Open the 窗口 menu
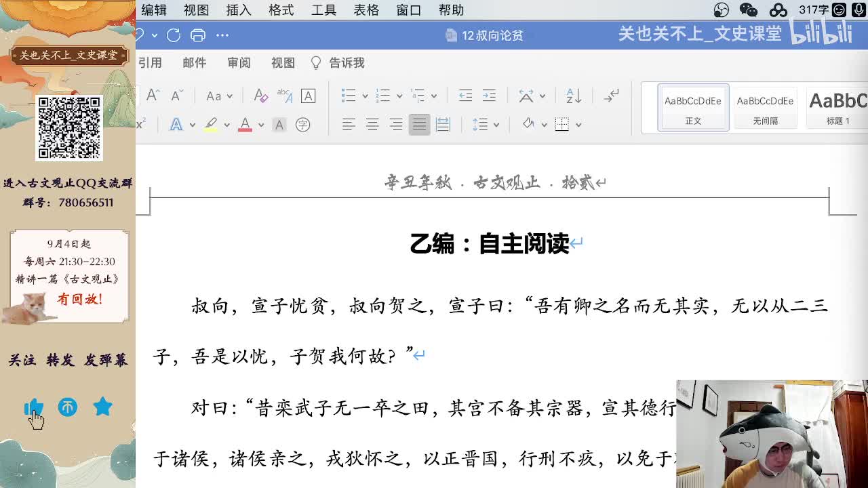 pos(409,10)
